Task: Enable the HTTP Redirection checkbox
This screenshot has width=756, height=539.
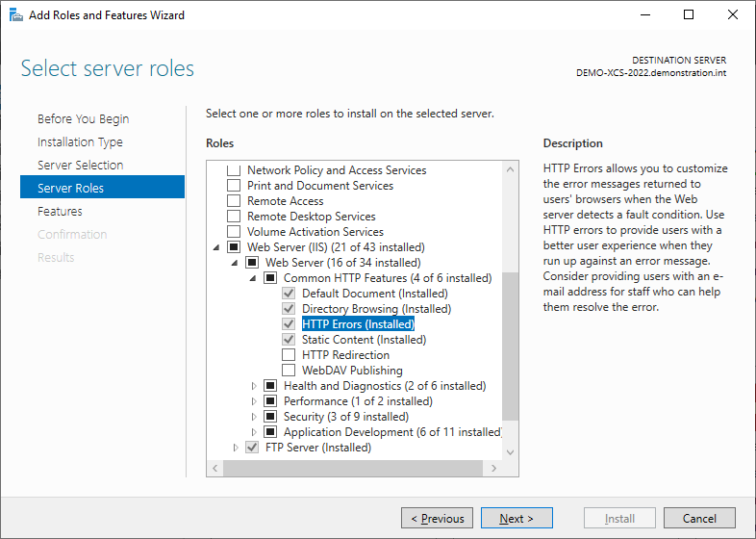Action: [x=289, y=354]
